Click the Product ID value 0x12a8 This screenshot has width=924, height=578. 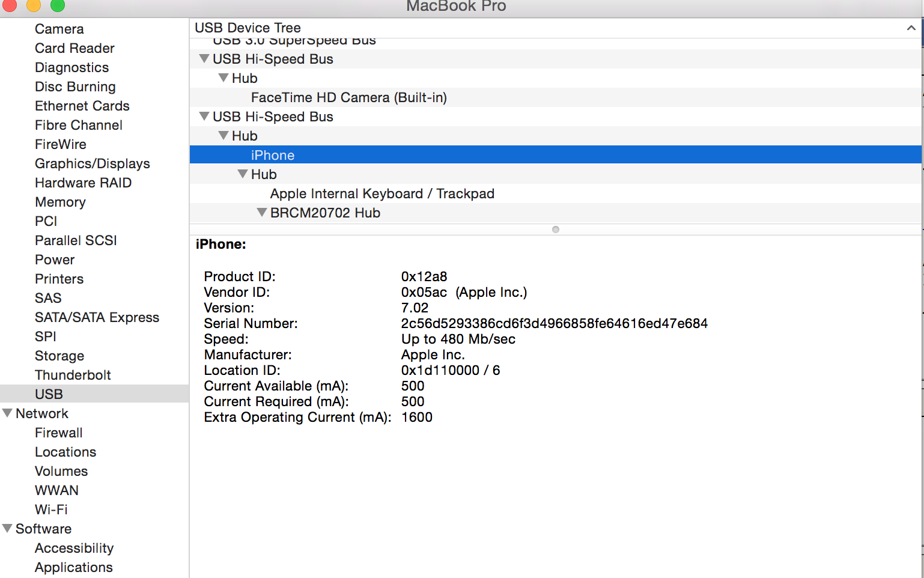(424, 276)
